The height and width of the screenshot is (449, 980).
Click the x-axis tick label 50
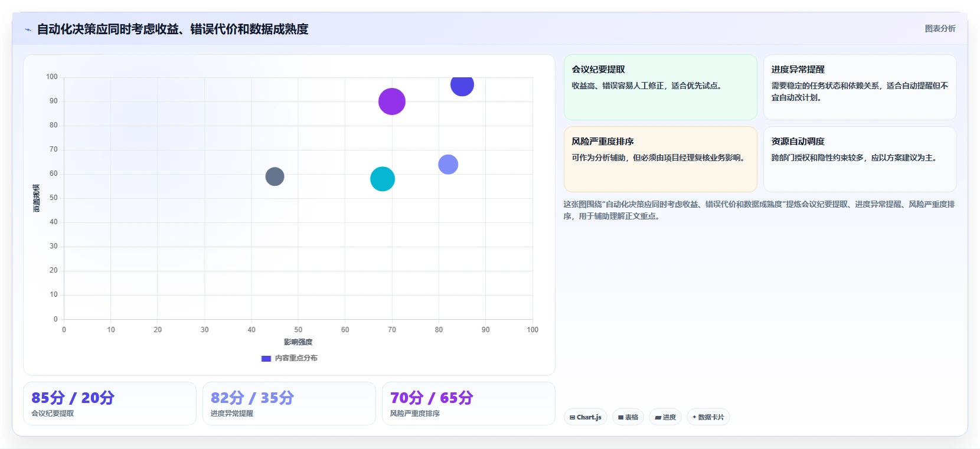coord(298,330)
